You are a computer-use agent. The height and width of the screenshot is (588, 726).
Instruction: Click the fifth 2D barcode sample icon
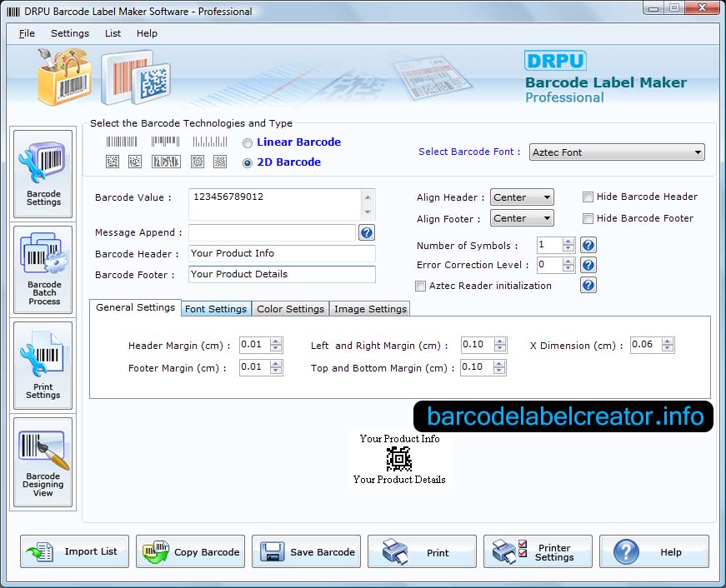220,162
